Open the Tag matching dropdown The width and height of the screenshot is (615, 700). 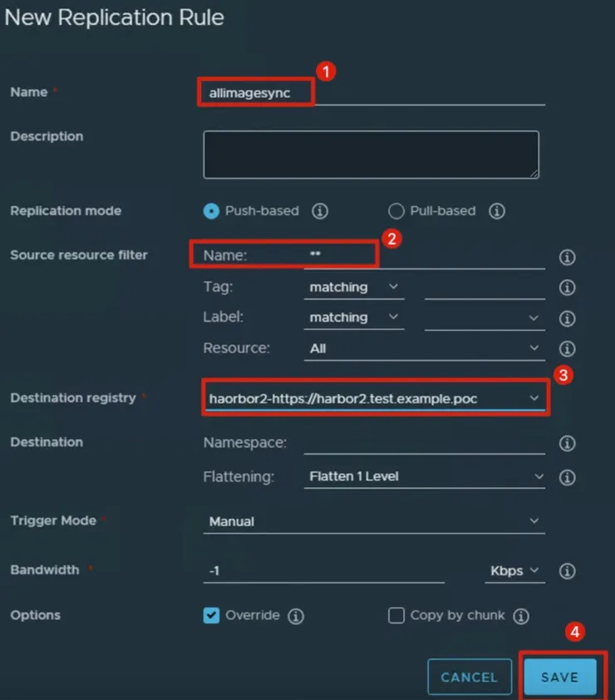(x=354, y=288)
